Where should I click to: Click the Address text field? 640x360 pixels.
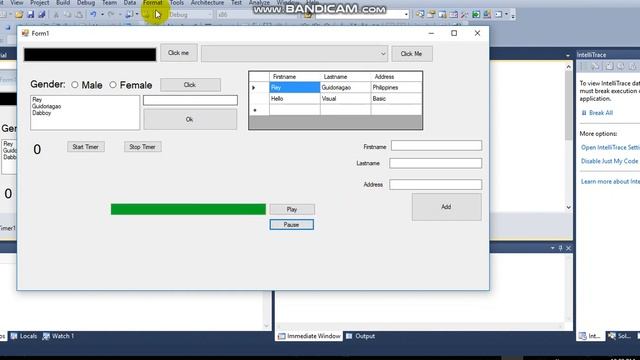pyautogui.click(x=436, y=184)
